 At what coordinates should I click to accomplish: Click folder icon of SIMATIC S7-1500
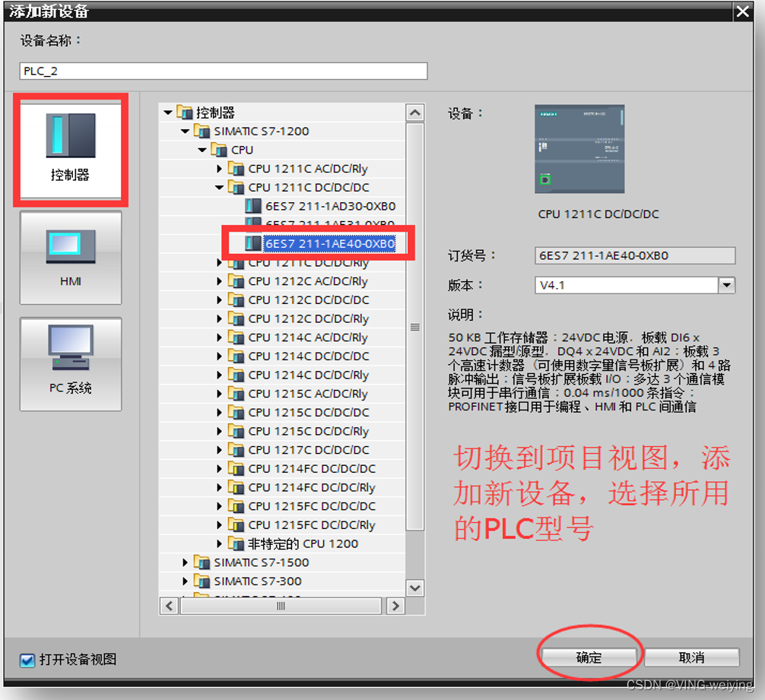pyautogui.click(x=202, y=562)
